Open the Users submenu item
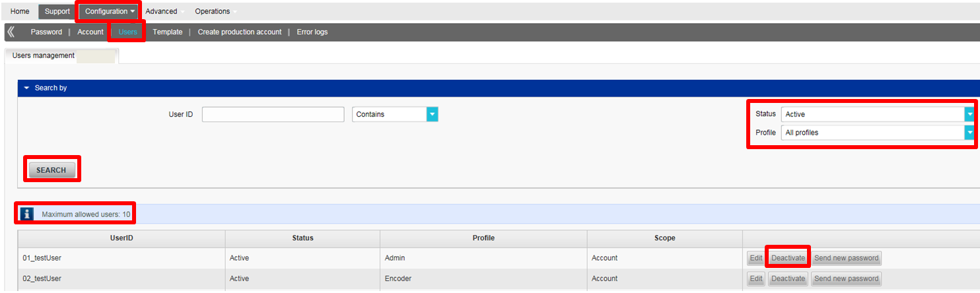The image size is (980, 293). pos(127,32)
